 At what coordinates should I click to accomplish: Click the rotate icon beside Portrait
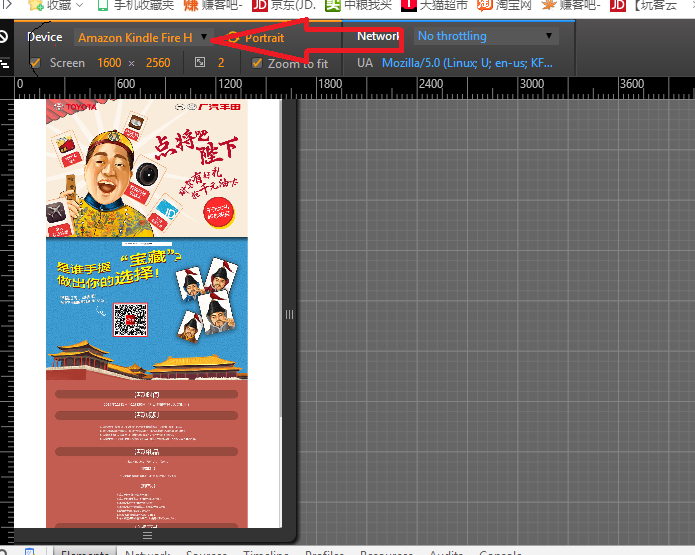233,38
